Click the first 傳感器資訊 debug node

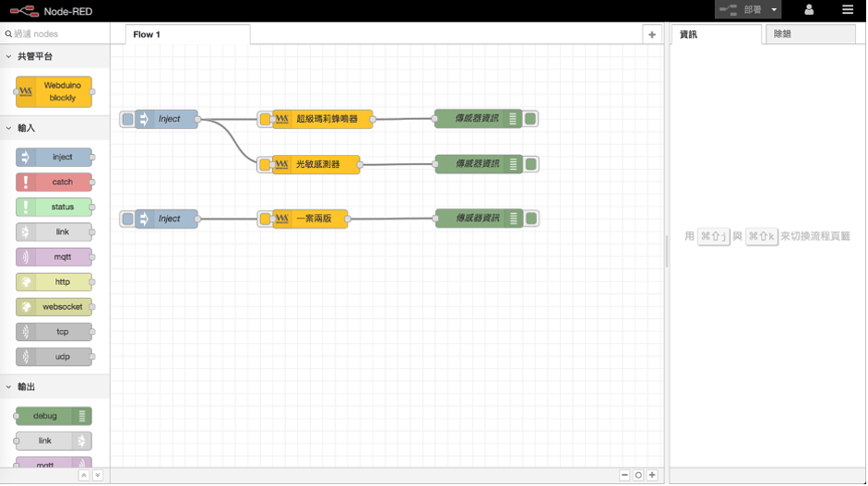pos(478,118)
